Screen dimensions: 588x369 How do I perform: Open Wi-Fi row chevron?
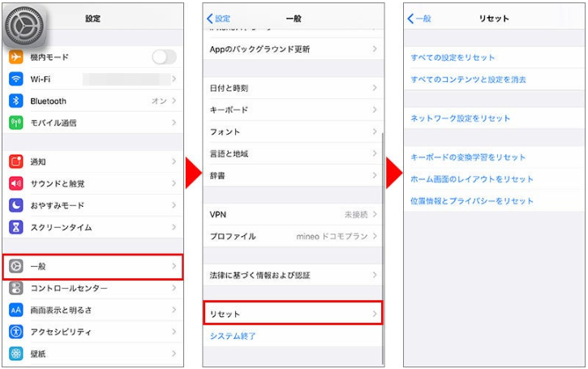point(174,79)
